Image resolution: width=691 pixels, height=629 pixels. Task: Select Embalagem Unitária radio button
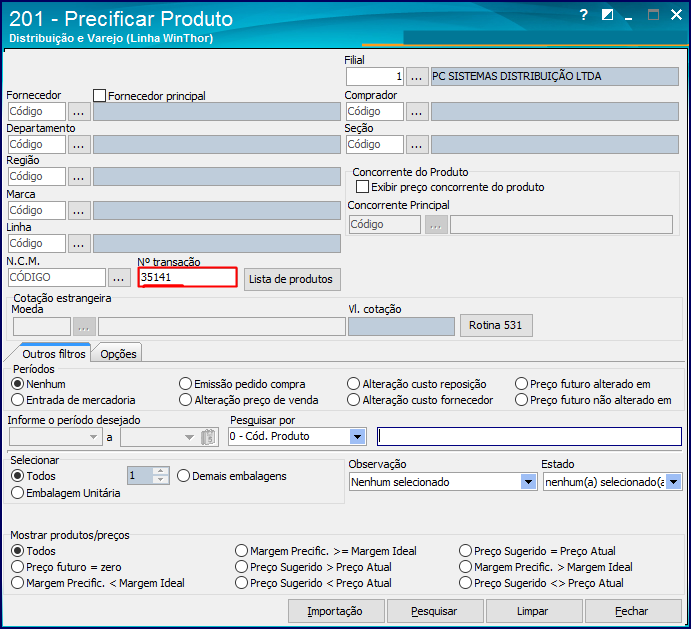coord(17,493)
